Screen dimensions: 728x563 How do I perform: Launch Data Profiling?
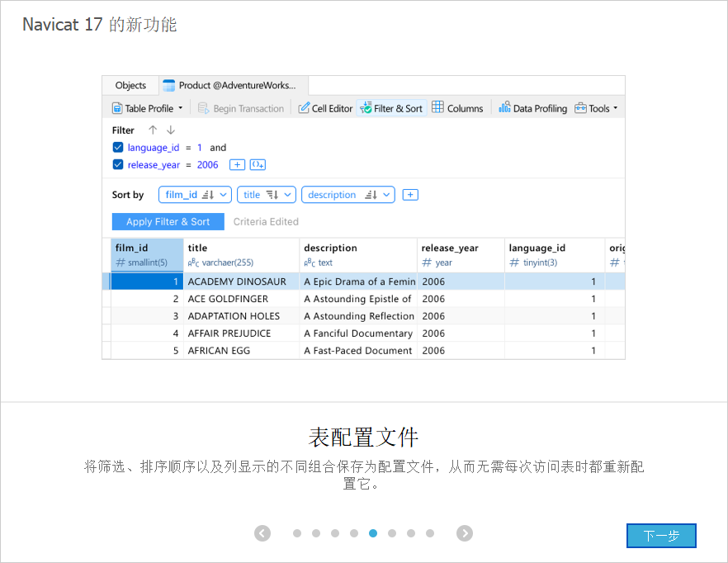[x=533, y=108]
